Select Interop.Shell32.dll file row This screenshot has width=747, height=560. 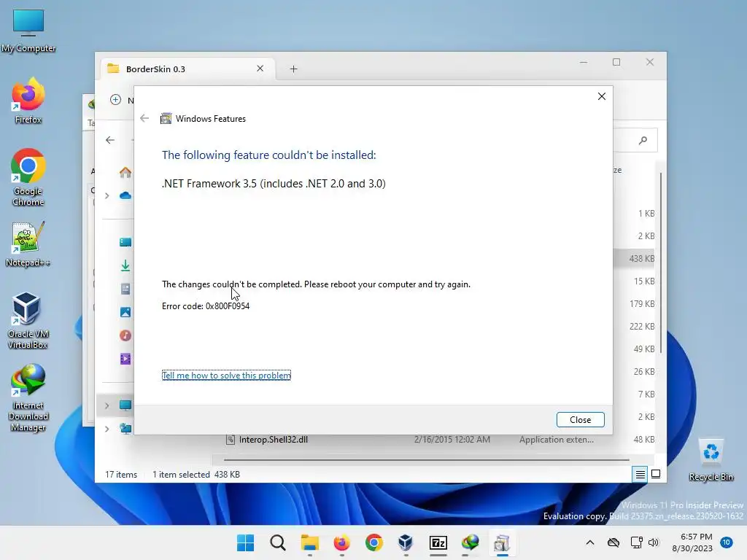pyautogui.click(x=433, y=440)
